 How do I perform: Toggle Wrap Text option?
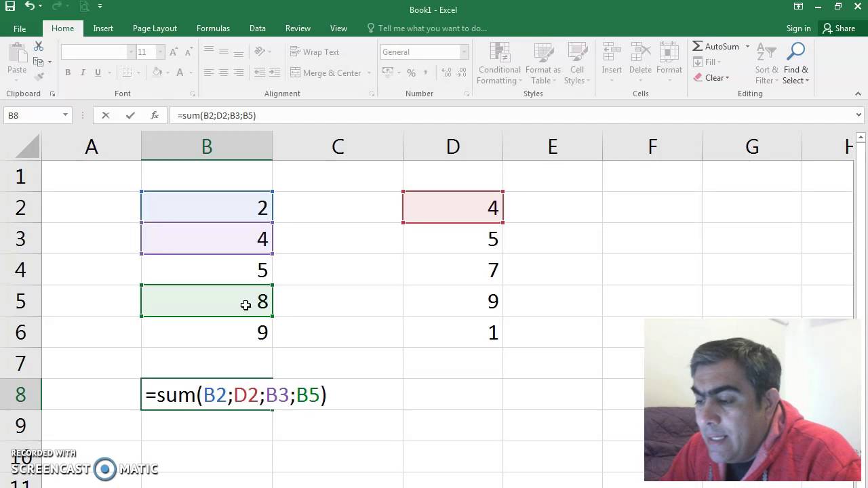(x=315, y=52)
